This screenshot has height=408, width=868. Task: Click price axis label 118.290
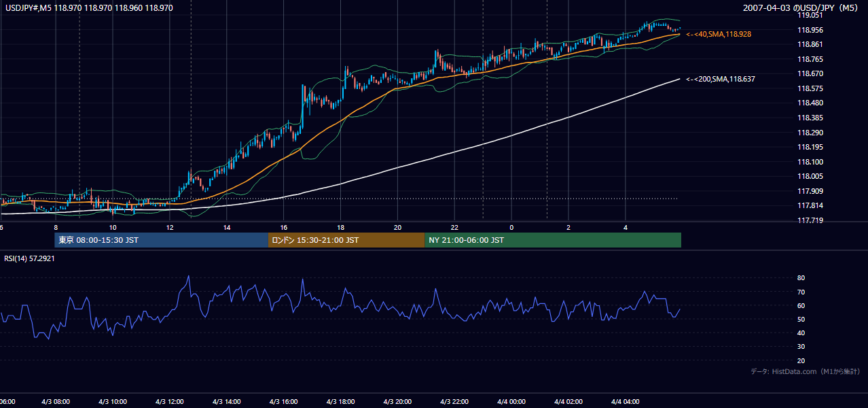click(x=810, y=133)
